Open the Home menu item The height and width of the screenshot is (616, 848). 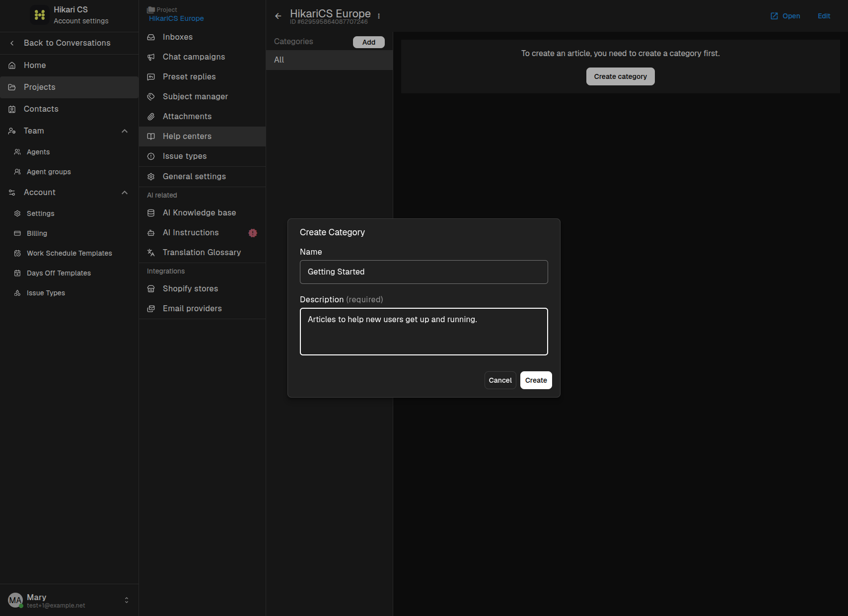[x=69, y=66]
